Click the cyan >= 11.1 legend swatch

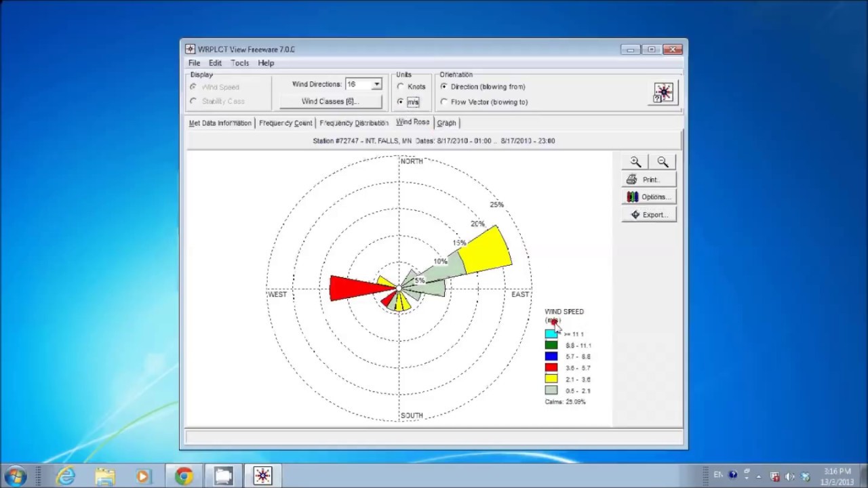[x=551, y=334]
